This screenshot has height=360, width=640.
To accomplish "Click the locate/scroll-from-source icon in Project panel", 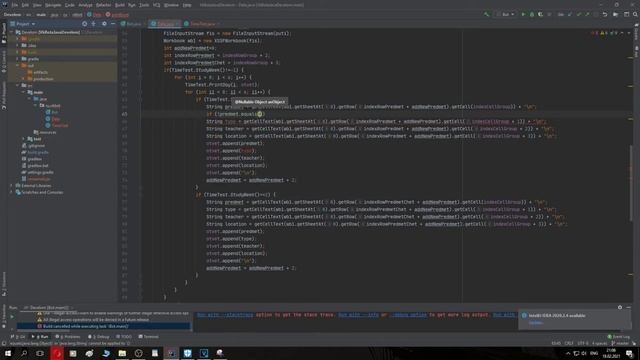I will [x=84, y=24].
